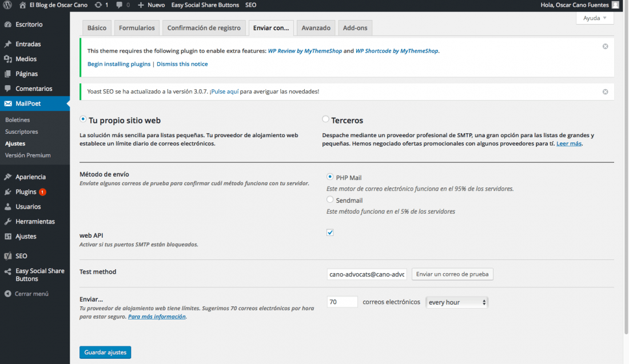Click the Yoast SEO icon in sidebar
This screenshot has width=629, height=364.
(x=7, y=256)
